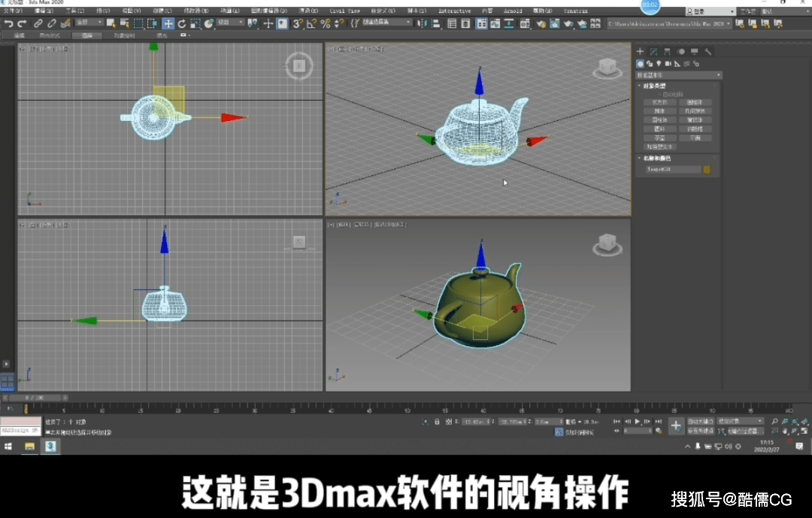Click the 茶壶 button in Object Type
The image size is (812, 518).
(x=659, y=138)
